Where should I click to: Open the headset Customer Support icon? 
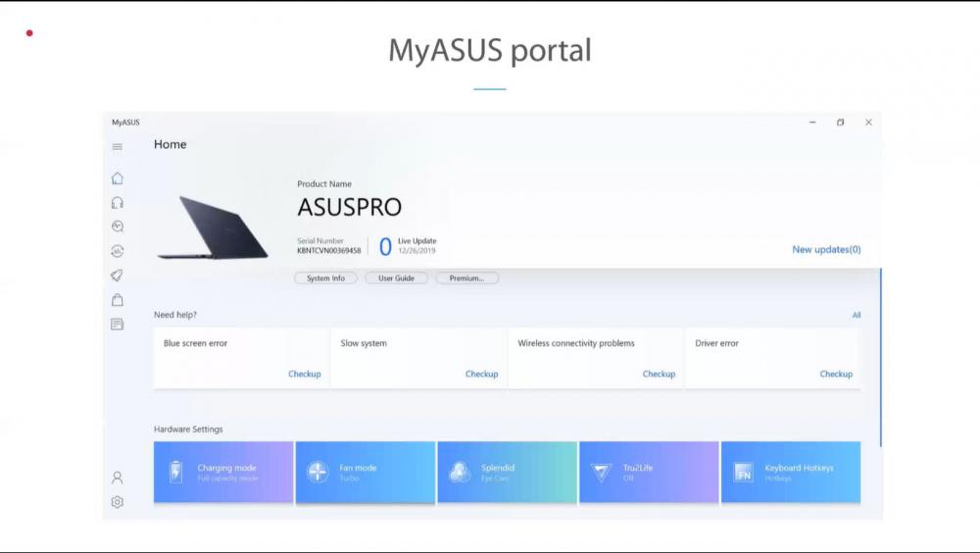(x=117, y=203)
